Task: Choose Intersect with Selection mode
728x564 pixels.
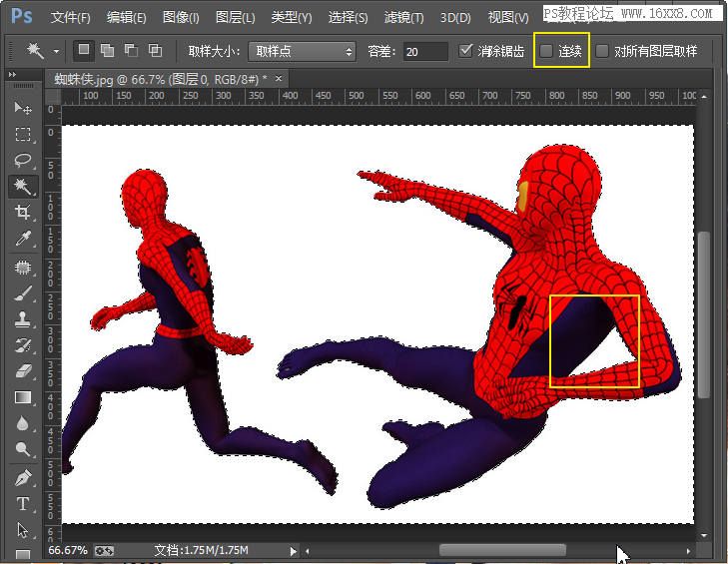Action: [x=155, y=50]
